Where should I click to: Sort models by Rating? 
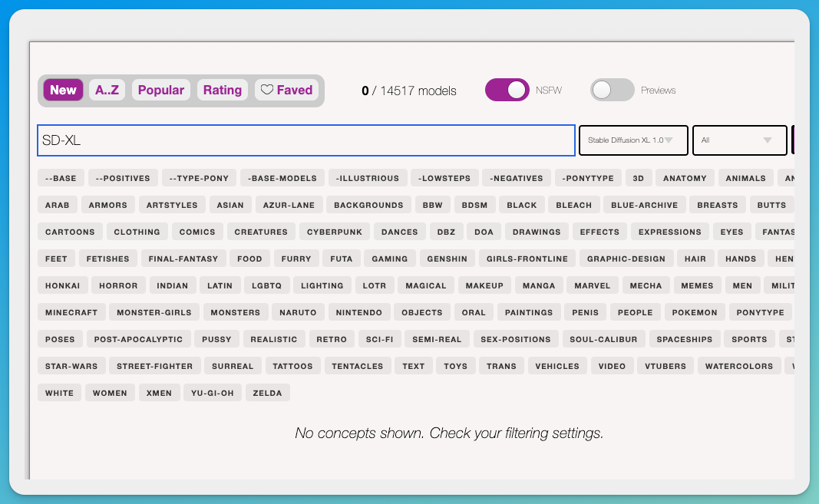click(222, 90)
